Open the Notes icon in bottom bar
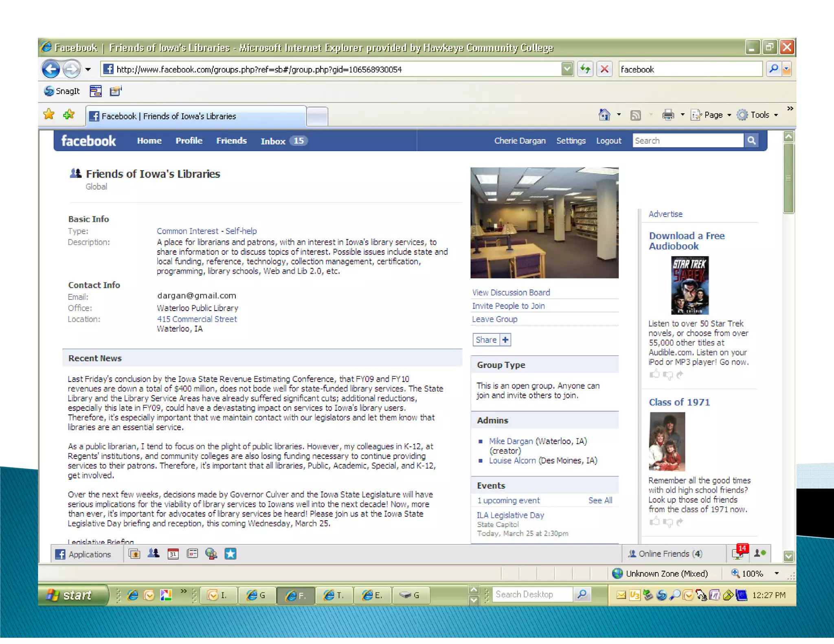Viewport: 834px width, 644px height. tap(192, 554)
